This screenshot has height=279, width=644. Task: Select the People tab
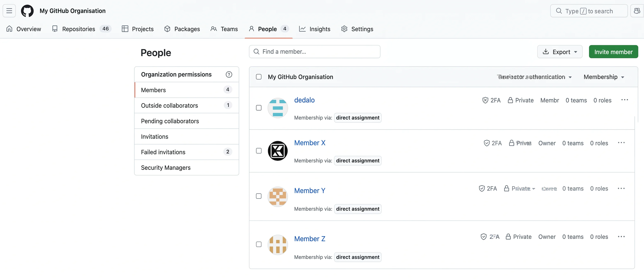pyautogui.click(x=269, y=29)
